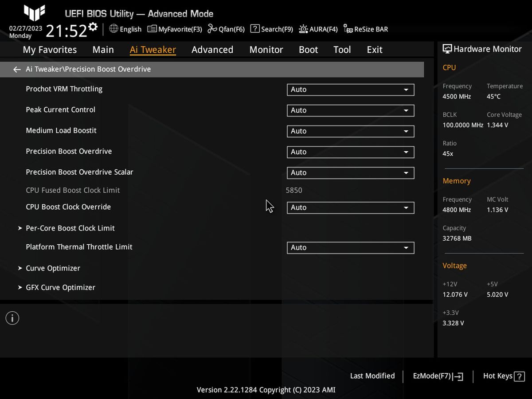Viewport: 532px width, 399px height.
Task: Click the Hot Keys question mark icon
Action: [x=519, y=376]
